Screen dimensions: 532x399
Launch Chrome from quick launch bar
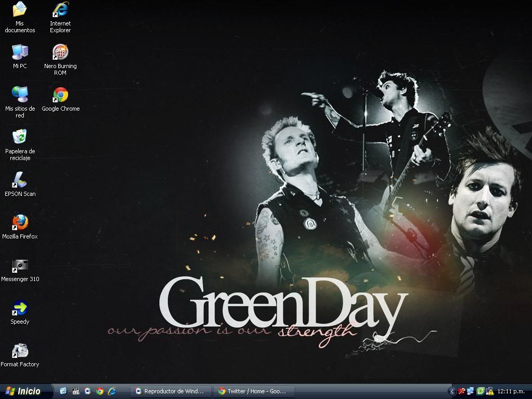pyautogui.click(x=100, y=391)
